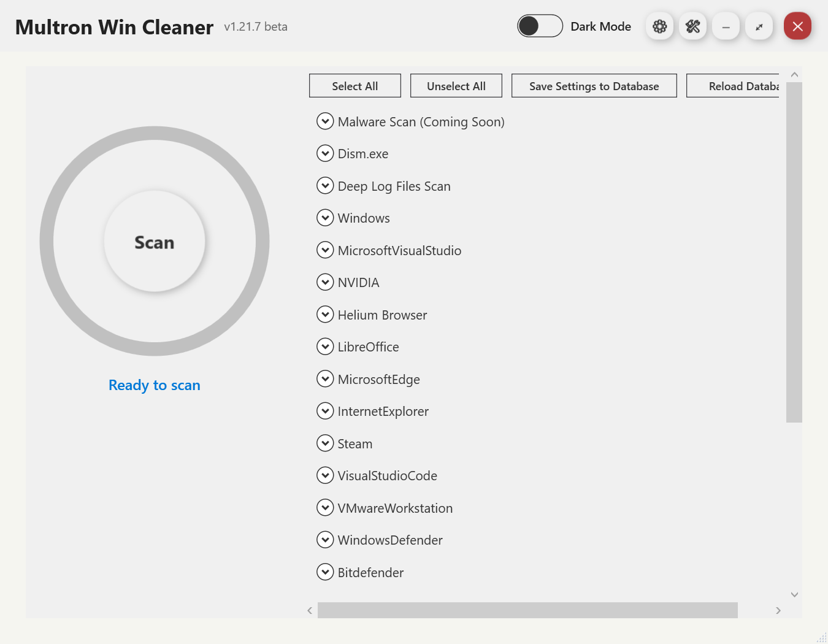Click the window resize grip corner
The height and width of the screenshot is (644, 828).
[822, 638]
